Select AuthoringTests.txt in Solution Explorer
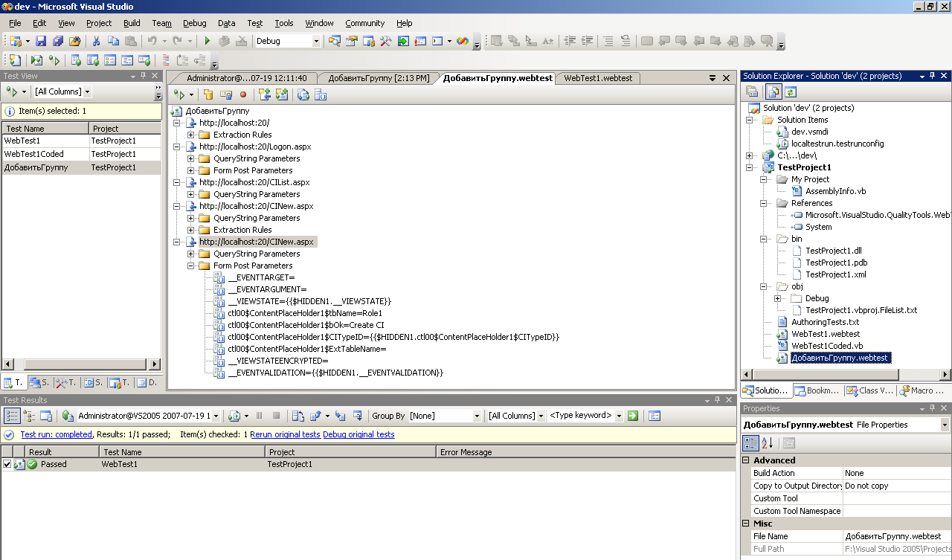 (x=825, y=322)
